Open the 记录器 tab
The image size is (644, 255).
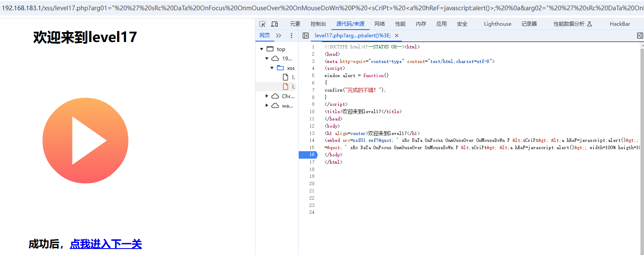529,24
